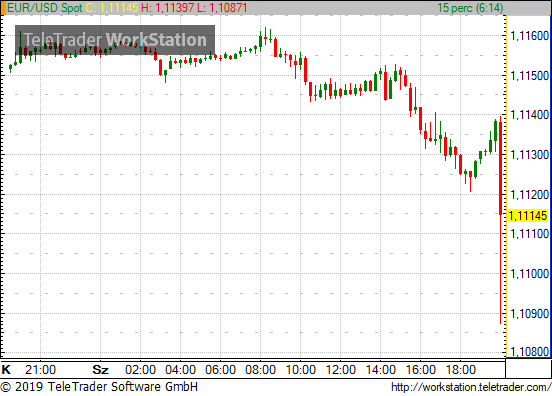This screenshot has width=552, height=396.
Task: Click the 1,11400 price axis label
Action: point(529,115)
